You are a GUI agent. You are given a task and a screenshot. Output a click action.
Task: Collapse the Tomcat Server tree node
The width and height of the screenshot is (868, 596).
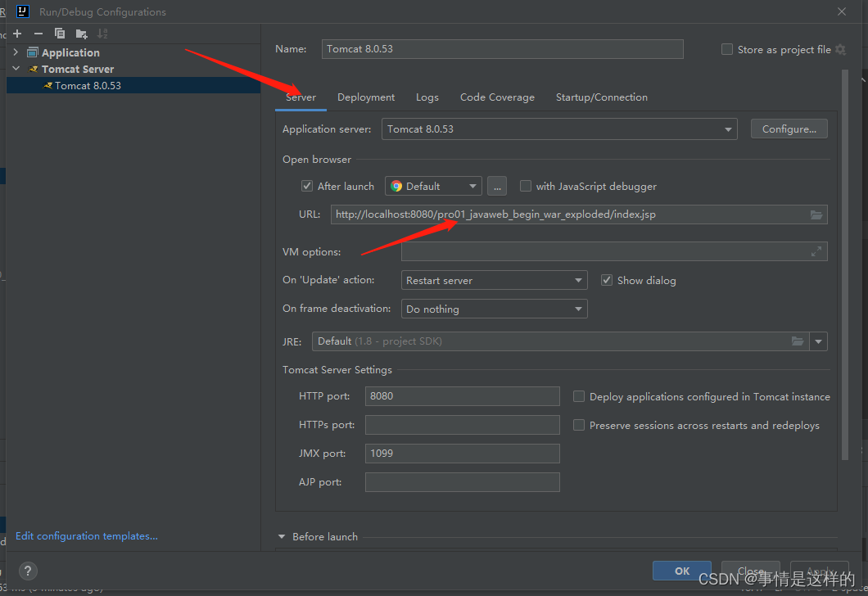point(16,69)
